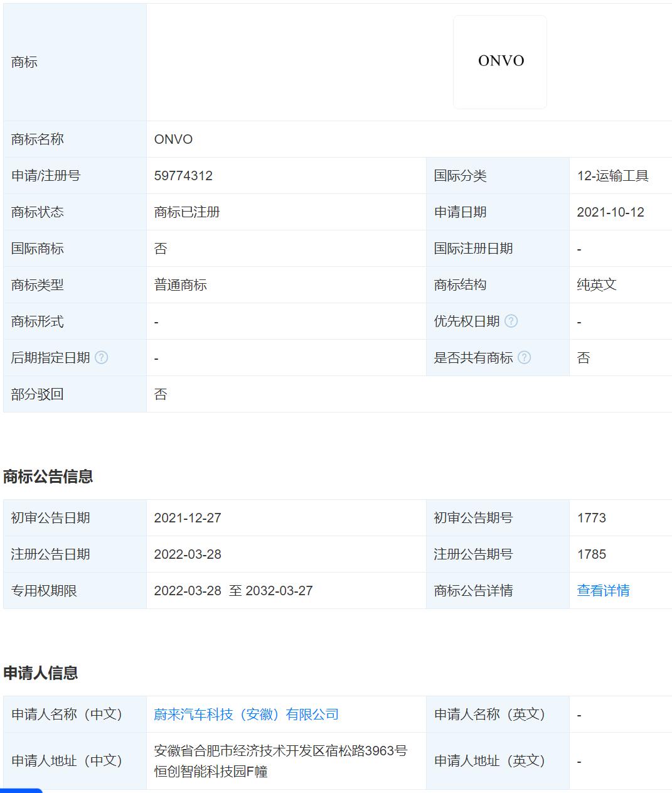
Task: Open the ONVO trademark image thumbnail
Action: 500,62
